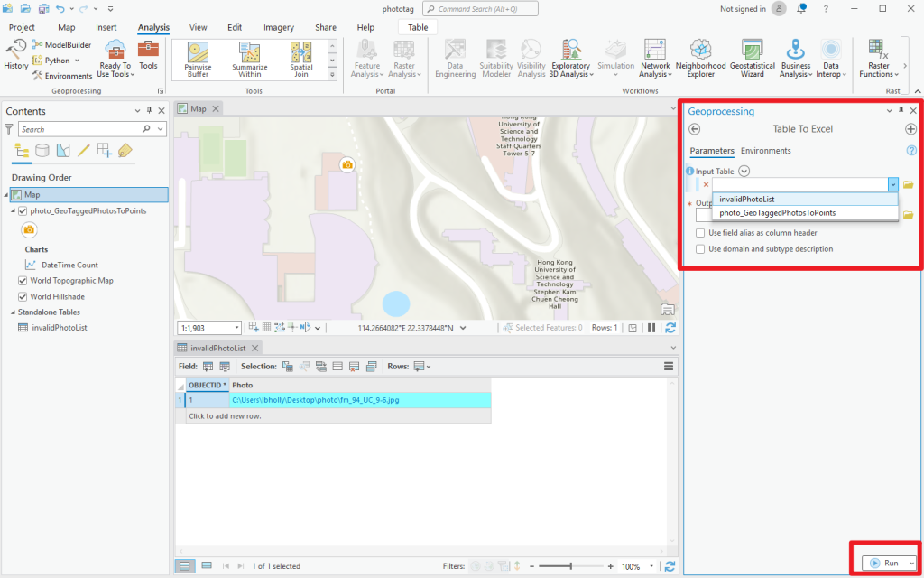
Task: Open the Geoprocessing tool help icon
Action: coord(911,151)
